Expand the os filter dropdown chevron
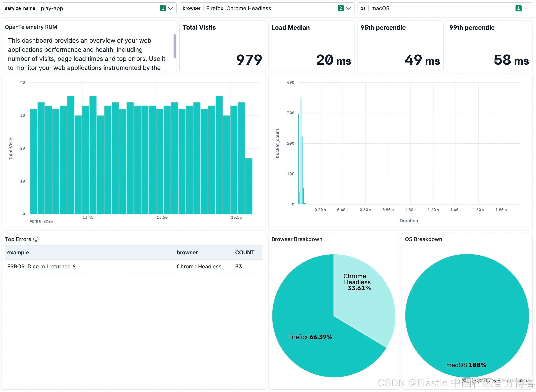The width and height of the screenshot is (536, 392). click(526, 8)
